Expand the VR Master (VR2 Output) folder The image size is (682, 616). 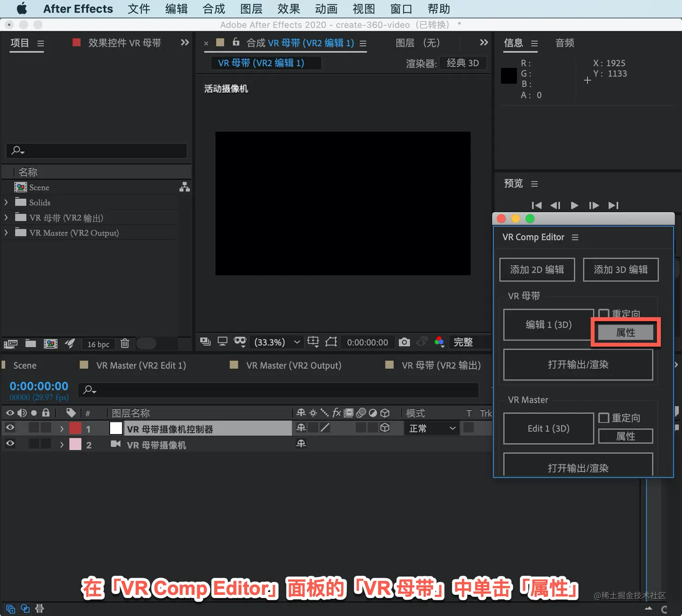point(6,233)
